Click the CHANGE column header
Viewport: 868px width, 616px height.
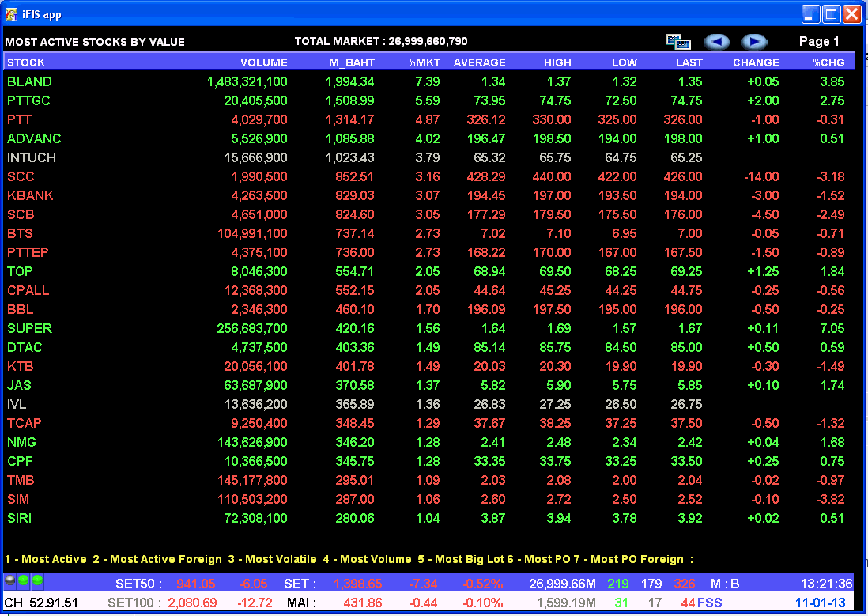click(757, 62)
